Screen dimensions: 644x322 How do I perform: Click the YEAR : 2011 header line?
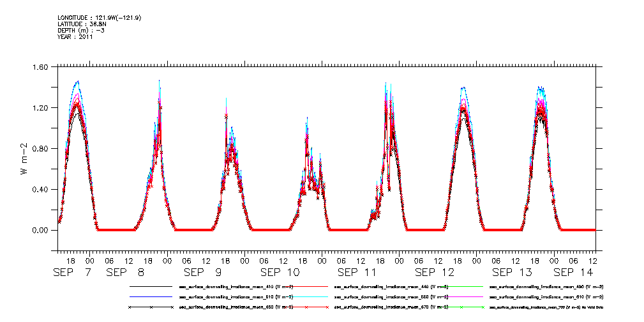point(75,36)
